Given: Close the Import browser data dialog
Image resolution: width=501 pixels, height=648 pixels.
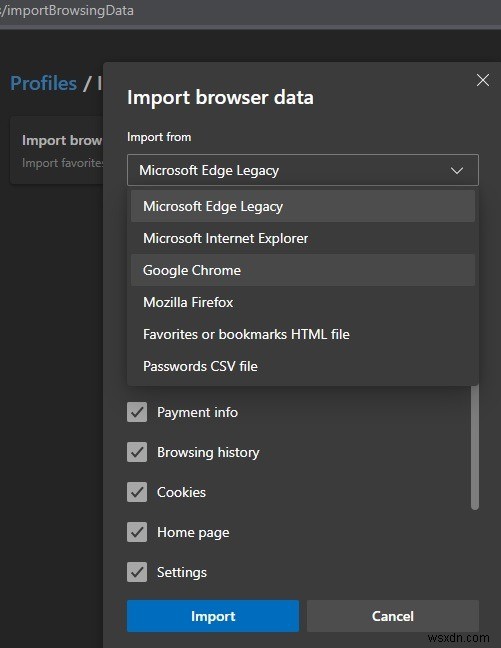Looking at the screenshot, I should point(483,80).
